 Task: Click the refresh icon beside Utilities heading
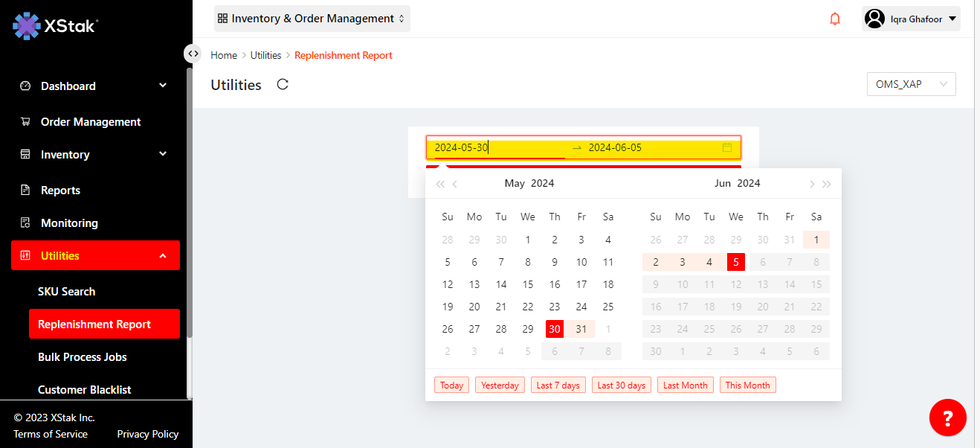tap(283, 85)
